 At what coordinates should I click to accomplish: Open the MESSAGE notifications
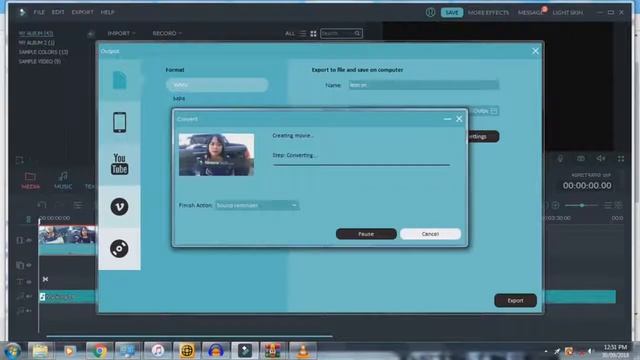(531, 13)
